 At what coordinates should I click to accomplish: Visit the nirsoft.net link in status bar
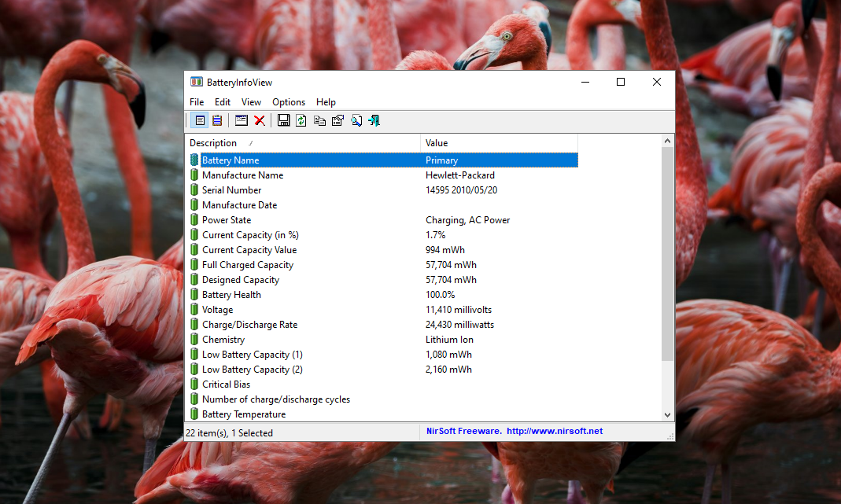click(x=555, y=431)
